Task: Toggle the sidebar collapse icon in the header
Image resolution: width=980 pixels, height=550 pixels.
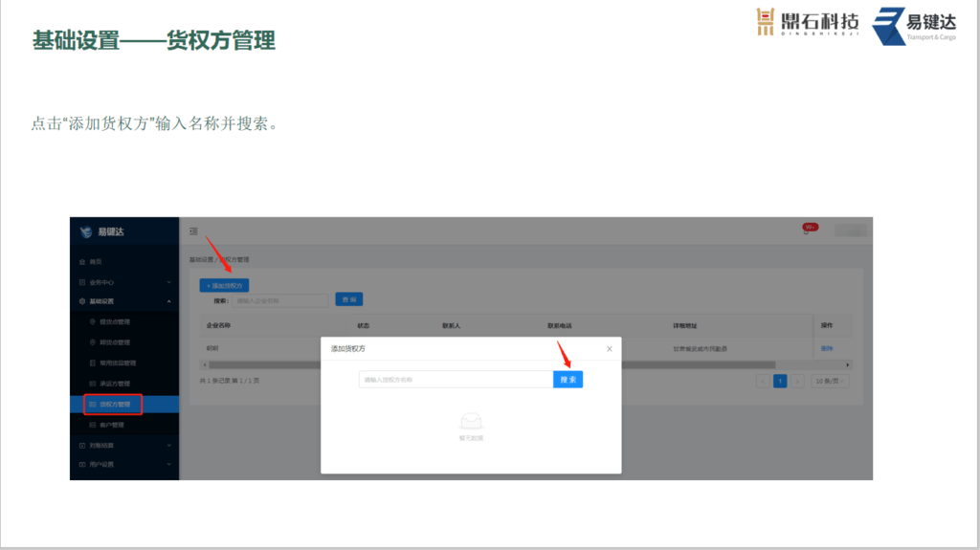Action: pos(193,231)
